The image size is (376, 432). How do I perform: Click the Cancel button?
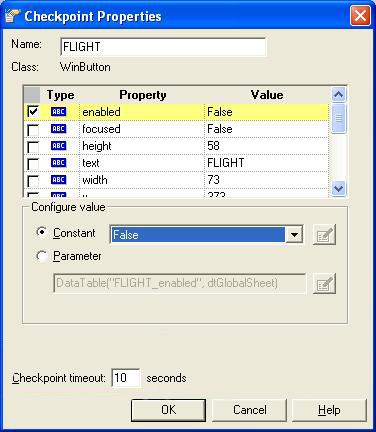[249, 410]
